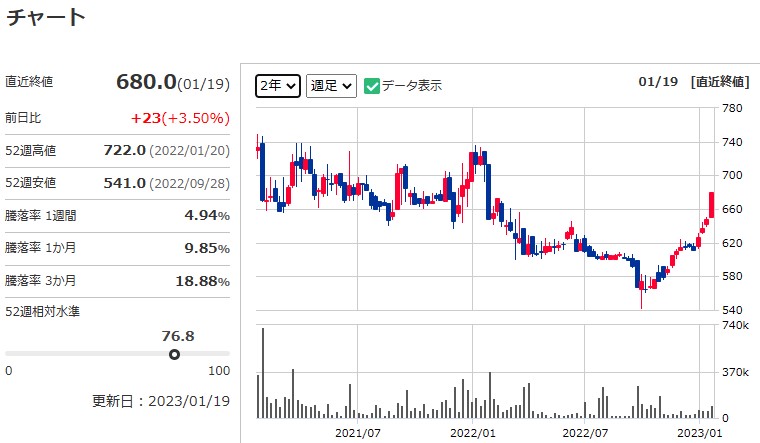760x443 pixels.
Task: Click the 前日比 label
Action: [x=23, y=118]
